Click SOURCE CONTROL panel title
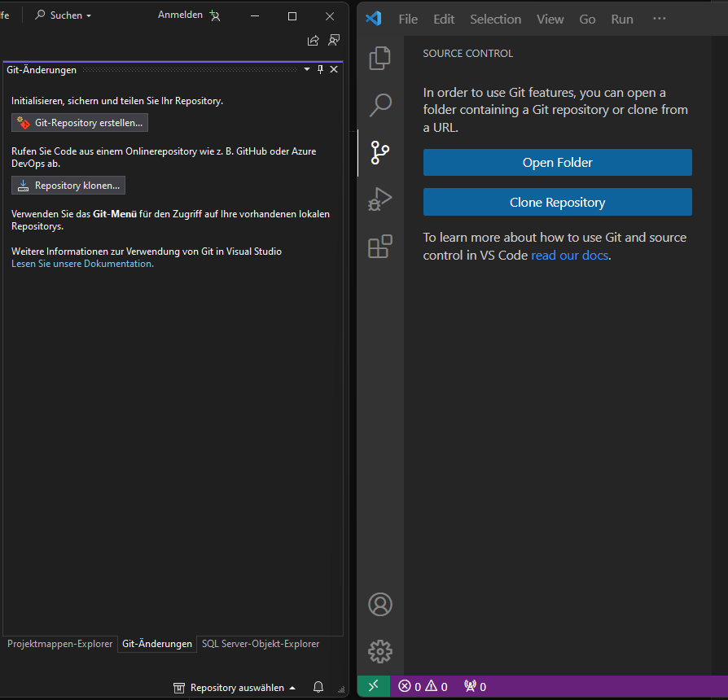728x700 pixels. [x=467, y=54]
